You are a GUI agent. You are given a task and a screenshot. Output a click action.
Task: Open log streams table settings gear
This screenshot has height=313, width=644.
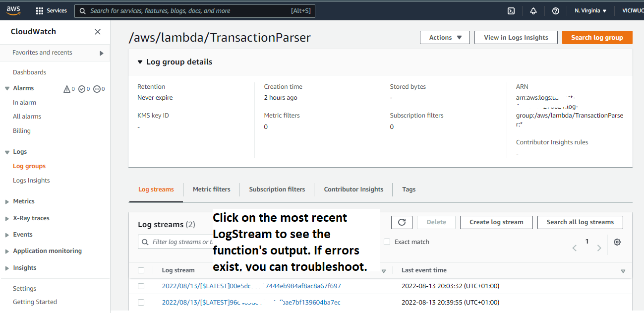point(617,242)
